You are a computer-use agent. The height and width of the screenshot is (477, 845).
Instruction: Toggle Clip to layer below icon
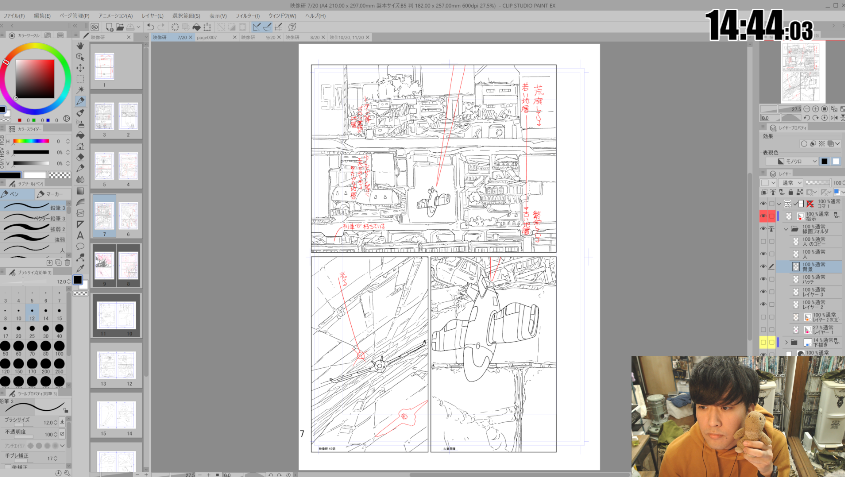(764, 192)
